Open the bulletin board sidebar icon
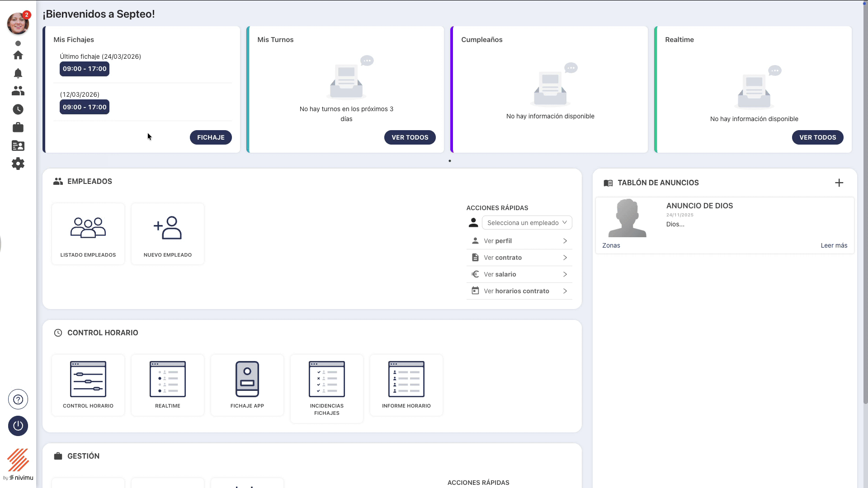 click(18, 145)
